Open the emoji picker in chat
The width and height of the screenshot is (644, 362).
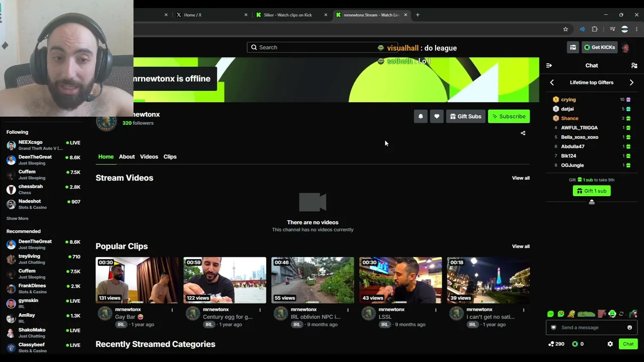629,327
